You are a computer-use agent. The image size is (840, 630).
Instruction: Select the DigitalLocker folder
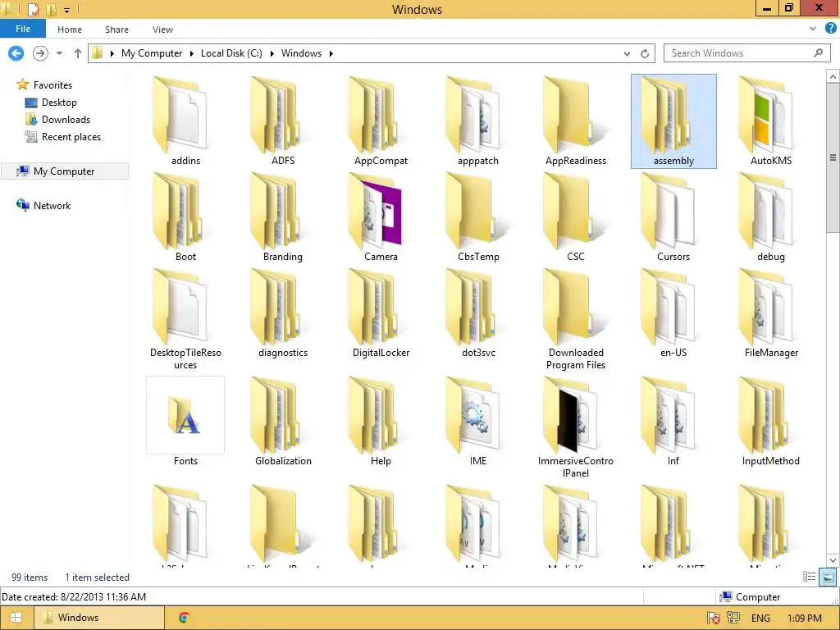tap(381, 313)
